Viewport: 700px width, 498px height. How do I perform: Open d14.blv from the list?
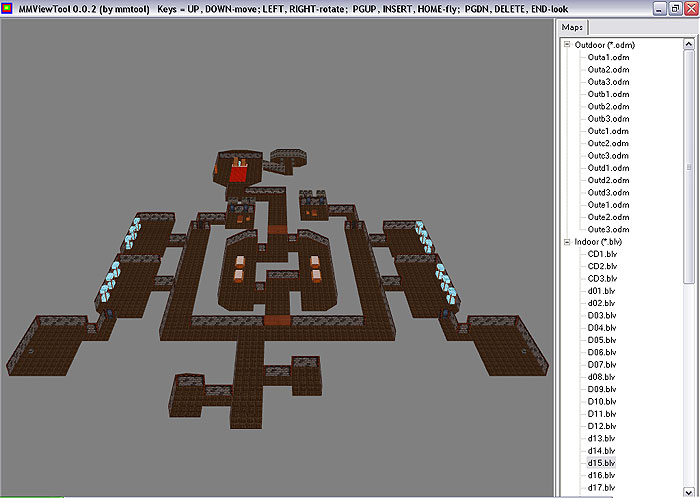(602, 451)
